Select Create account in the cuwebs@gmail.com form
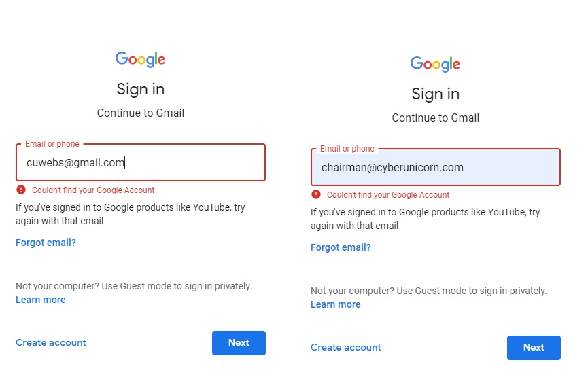Viewport: 588px width, 392px height. coord(51,342)
